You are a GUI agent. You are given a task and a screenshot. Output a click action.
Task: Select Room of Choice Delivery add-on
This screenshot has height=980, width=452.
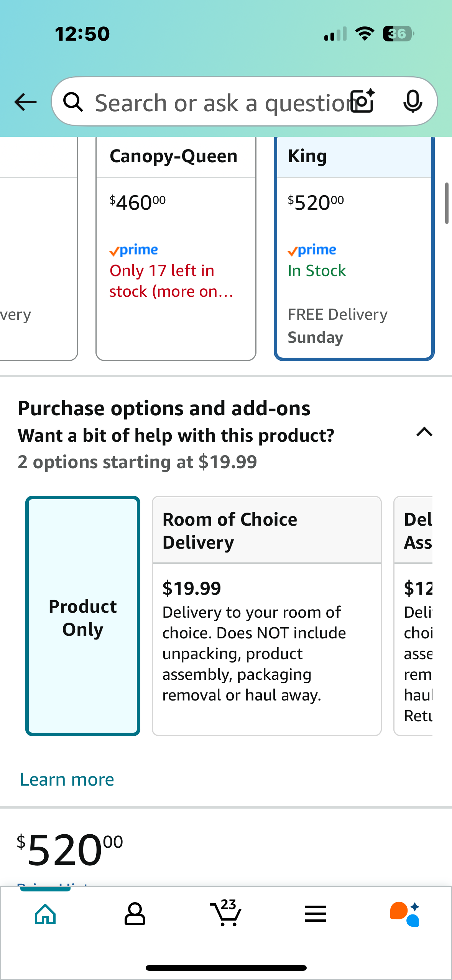click(266, 616)
